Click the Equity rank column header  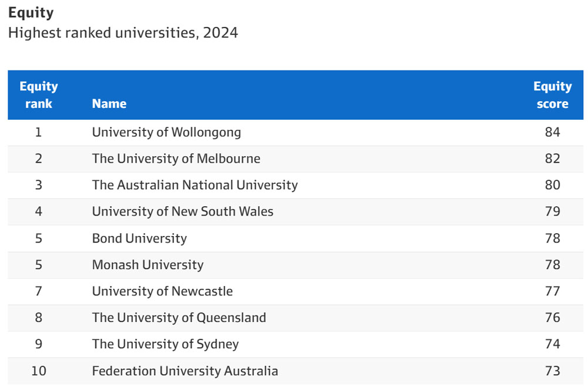pyautogui.click(x=39, y=95)
